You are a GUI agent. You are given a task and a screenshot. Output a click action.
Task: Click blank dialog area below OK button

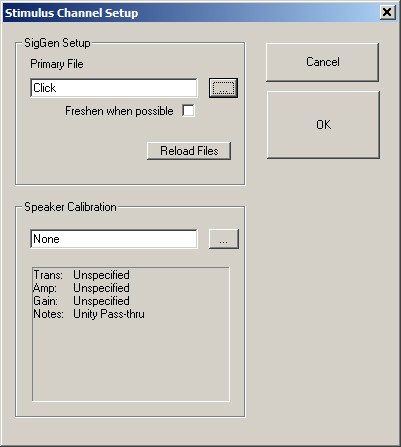(x=323, y=283)
